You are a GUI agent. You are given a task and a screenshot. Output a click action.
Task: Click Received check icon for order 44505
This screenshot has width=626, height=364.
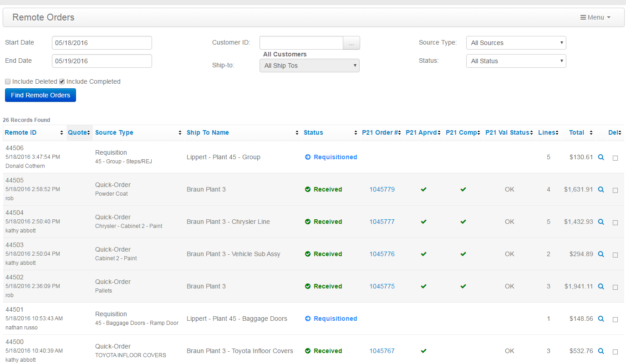pos(308,189)
